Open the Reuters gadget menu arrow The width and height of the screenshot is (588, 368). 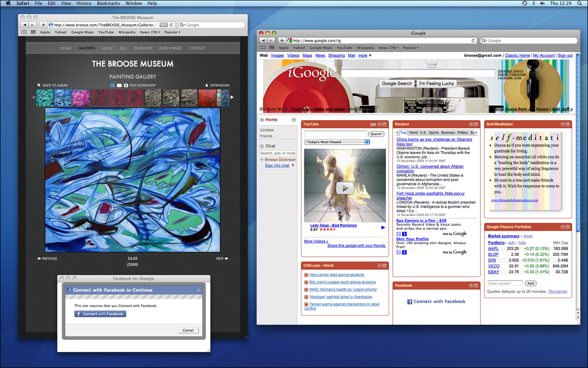click(x=471, y=124)
